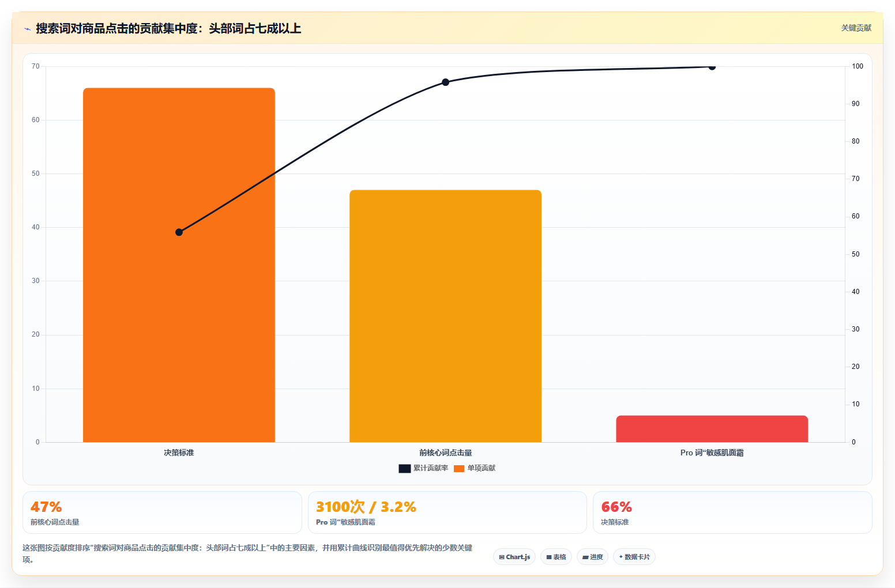Click cumulative line point above 决策标准
Viewport: 895px width, 588px height.
(x=179, y=232)
